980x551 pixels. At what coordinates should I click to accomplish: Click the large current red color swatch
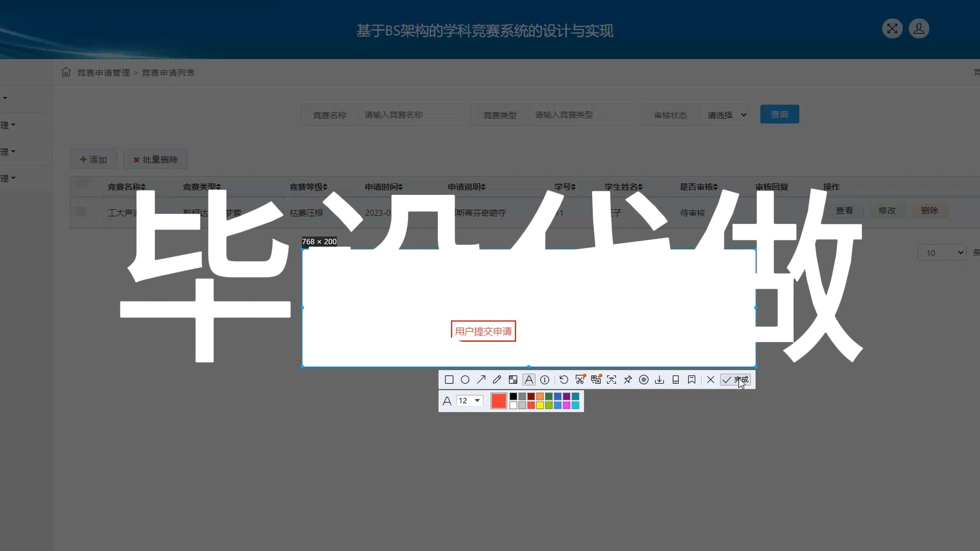(x=499, y=401)
